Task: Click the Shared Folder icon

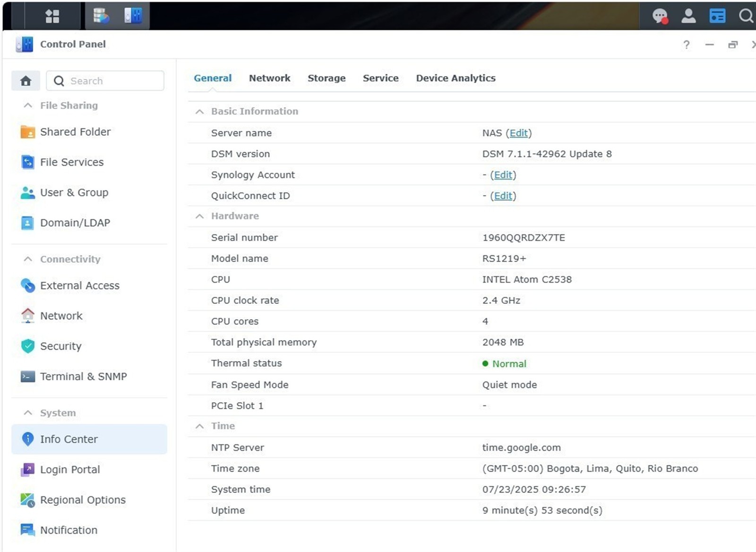Action: (x=27, y=132)
